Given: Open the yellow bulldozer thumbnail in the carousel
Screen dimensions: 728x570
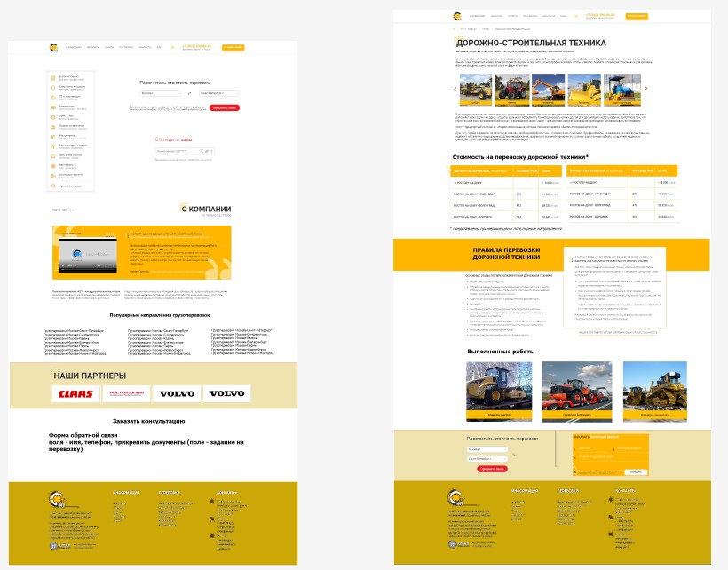Looking at the screenshot, I should tap(583, 89).
